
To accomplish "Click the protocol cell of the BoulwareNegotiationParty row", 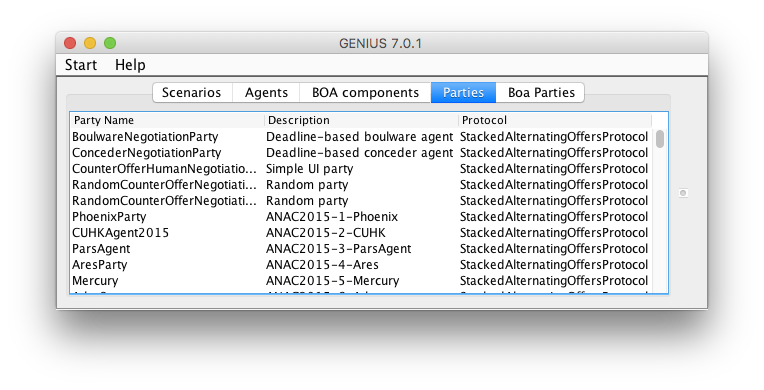I will (554, 136).
